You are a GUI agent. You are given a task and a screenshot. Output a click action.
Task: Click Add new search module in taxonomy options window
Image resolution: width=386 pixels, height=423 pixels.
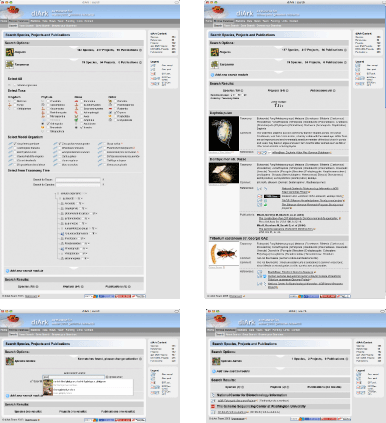pos(27,271)
